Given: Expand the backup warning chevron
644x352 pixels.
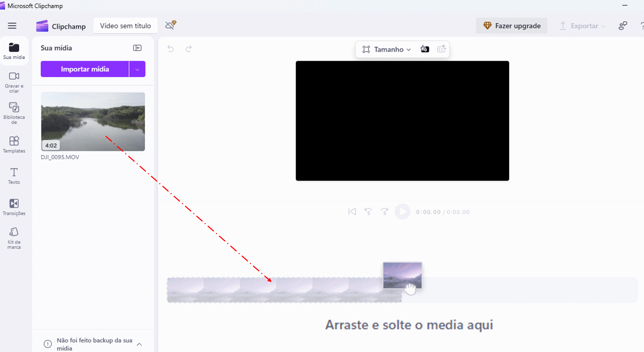Looking at the screenshot, I should coord(139,344).
